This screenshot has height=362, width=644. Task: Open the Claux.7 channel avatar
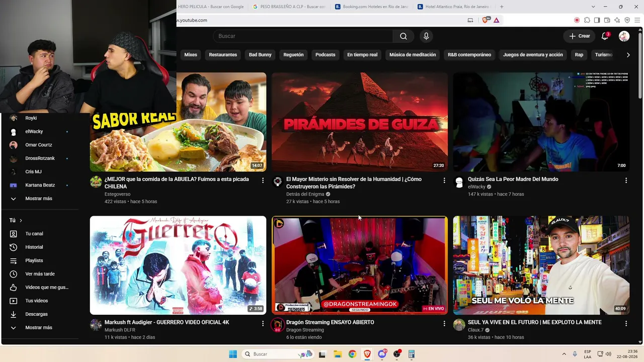tap(459, 325)
